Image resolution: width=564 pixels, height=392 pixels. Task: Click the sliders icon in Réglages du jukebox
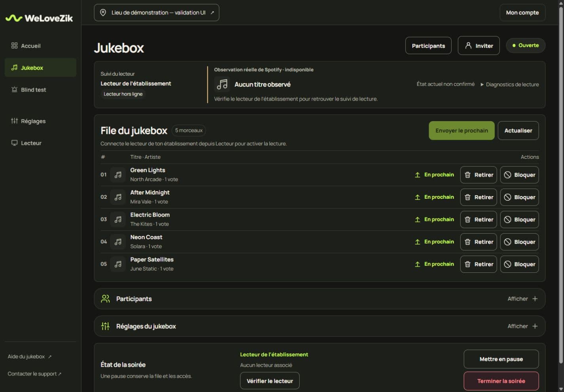105,326
